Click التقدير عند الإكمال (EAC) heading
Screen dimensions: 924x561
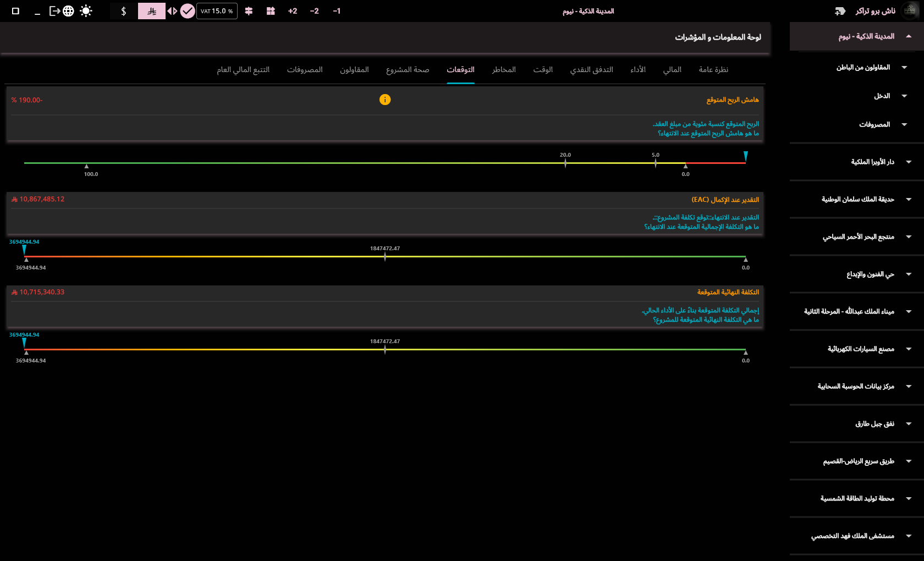tap(725, 200)
